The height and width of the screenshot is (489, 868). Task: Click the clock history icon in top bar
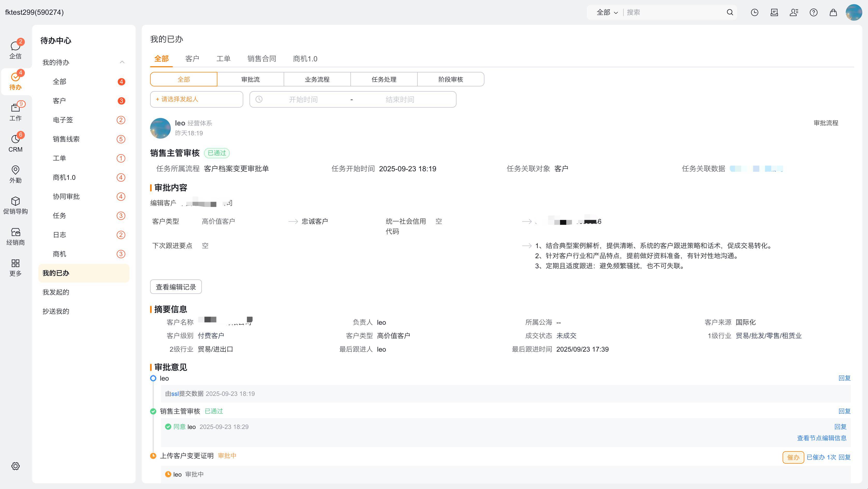754,12
